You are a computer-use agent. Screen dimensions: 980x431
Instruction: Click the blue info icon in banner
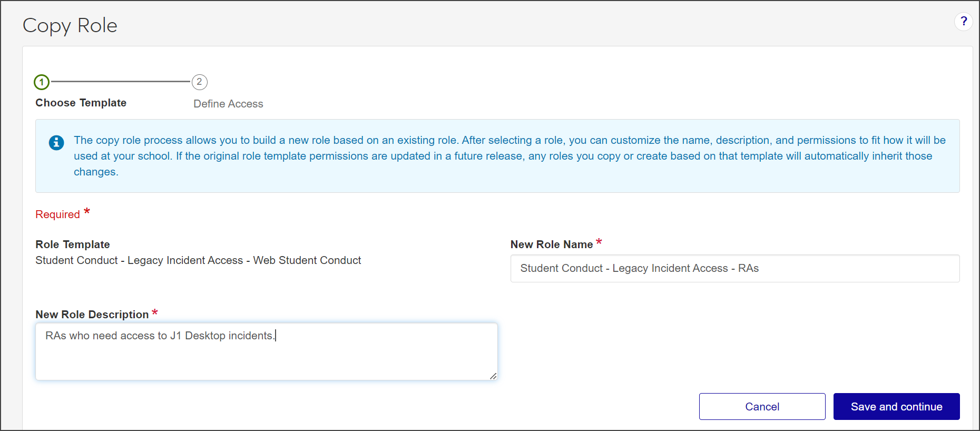pyautogui.click(x=56, y=142)
